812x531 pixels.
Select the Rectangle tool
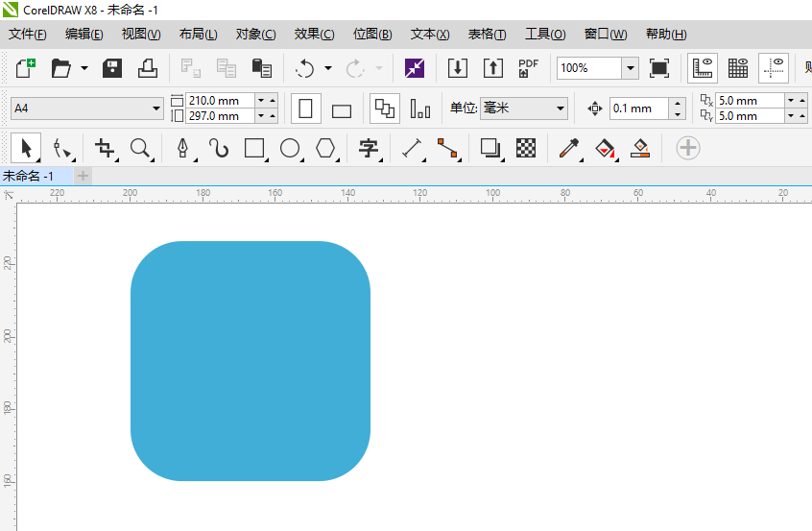pos(254,148)
